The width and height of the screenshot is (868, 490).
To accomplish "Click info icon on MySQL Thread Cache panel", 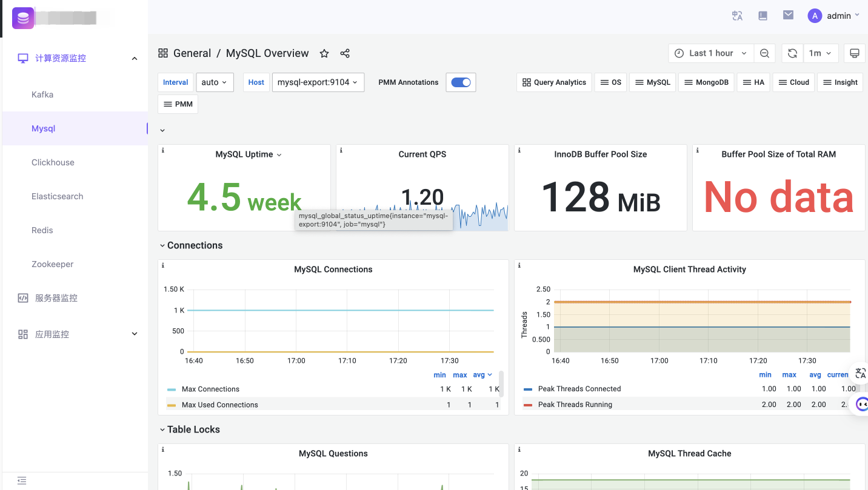I will coord(519,449).
